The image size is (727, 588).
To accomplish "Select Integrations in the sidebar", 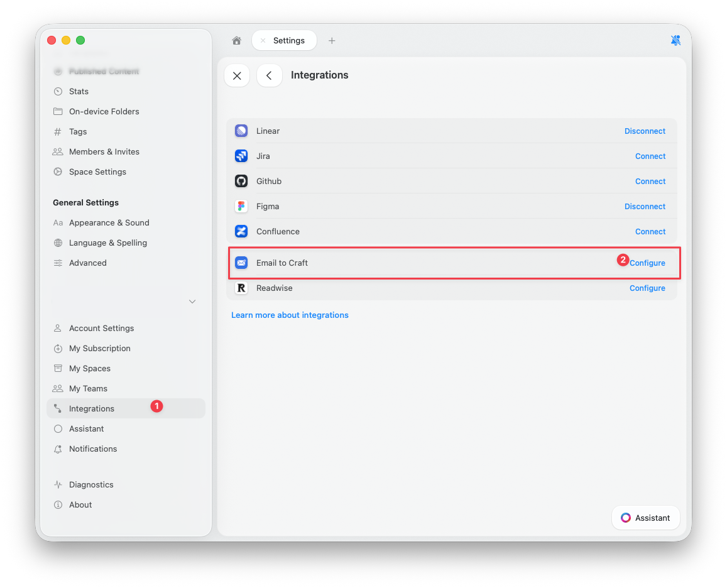I will (x=126, y=408).
